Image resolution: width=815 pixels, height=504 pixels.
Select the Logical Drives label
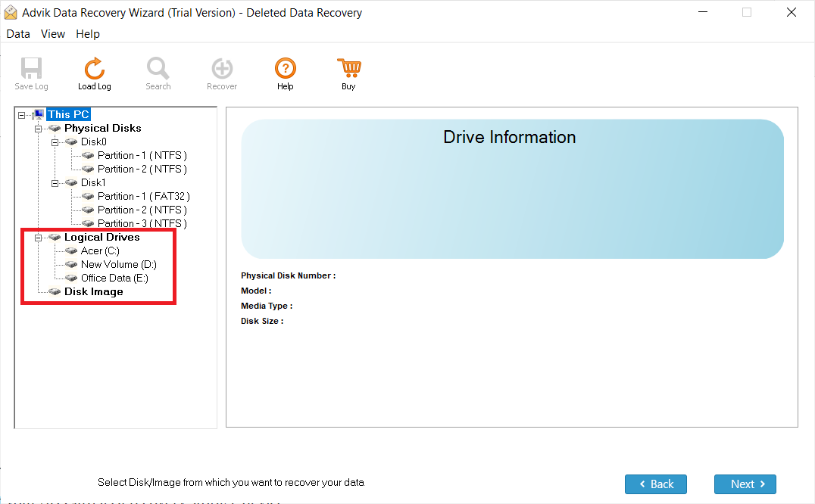101,237
